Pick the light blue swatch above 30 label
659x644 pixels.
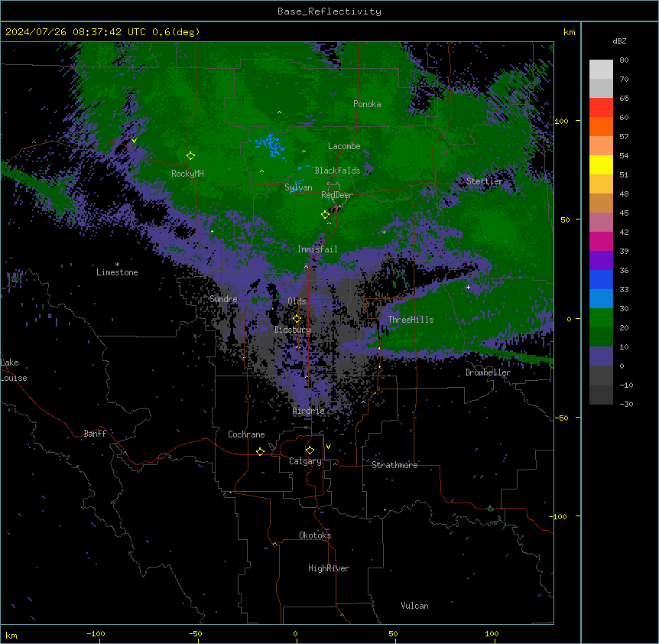pyautogui.click(x=601, y=298)
